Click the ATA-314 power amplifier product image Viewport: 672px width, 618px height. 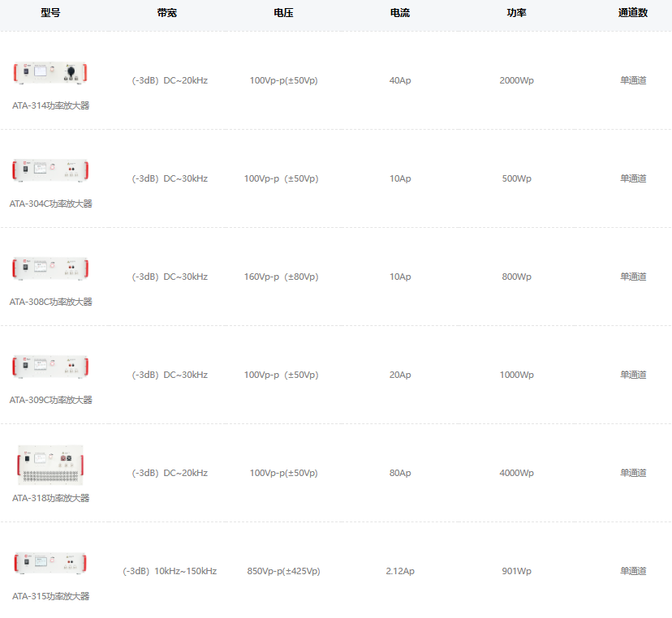click(50, 74)
